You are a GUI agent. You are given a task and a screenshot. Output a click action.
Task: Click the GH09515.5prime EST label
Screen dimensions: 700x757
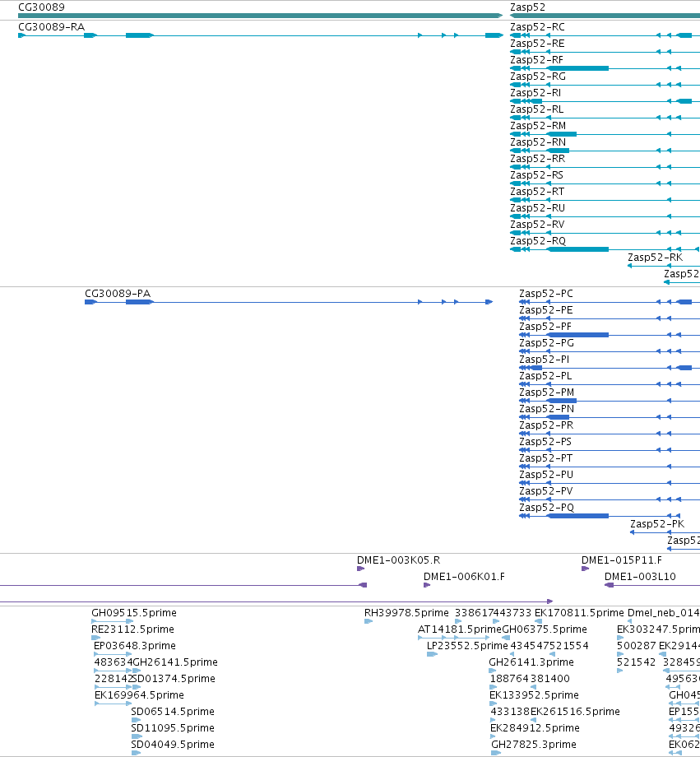coord(134,613)
